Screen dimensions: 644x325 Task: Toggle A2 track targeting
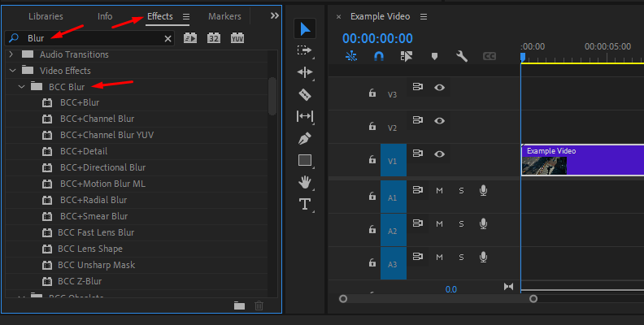tap(393, 230)
